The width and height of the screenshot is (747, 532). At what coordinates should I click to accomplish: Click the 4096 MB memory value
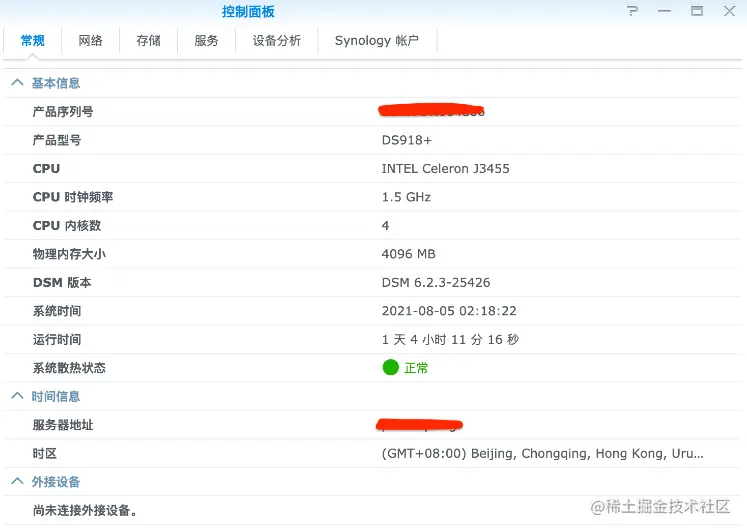point(408,254)
